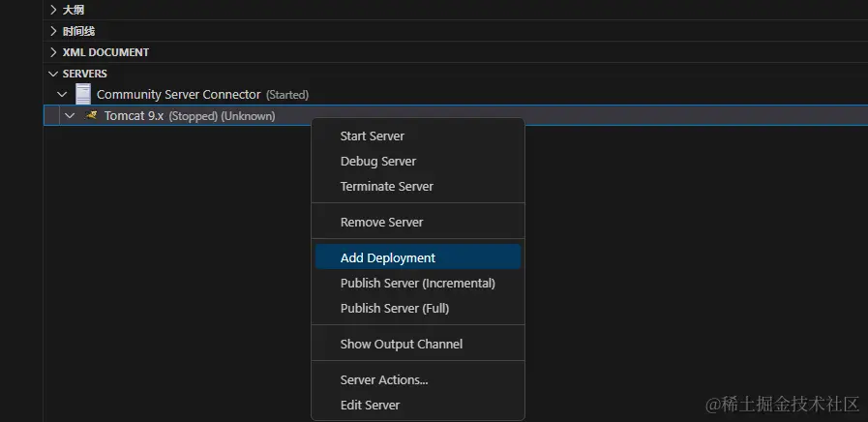Collapse Community Server Connector chevron
Viewport: 868px width, 422px height.
coord(62,95)
